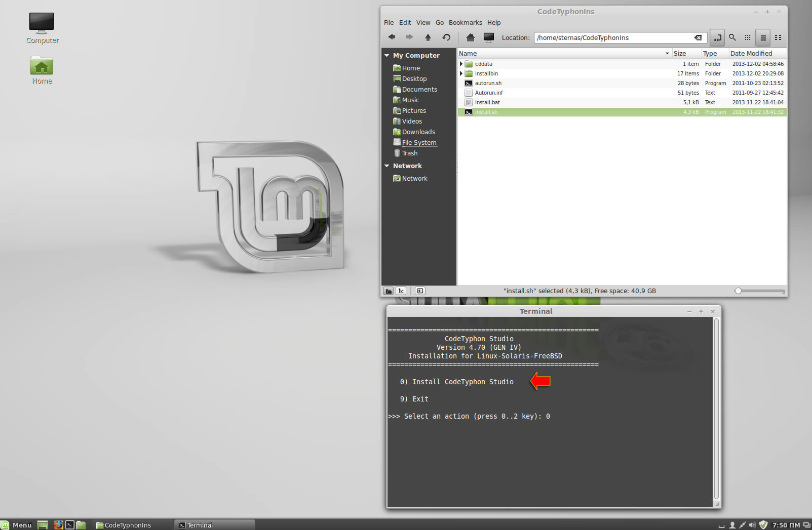812x530 pixels.
Task: Switch to compact view
Action: [778, 37]
